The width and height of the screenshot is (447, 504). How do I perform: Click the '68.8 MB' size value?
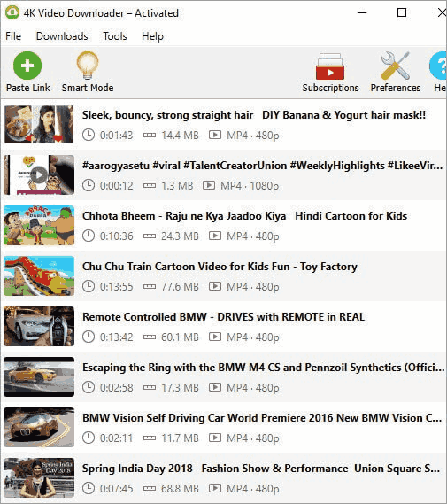(x=180, y=489)
